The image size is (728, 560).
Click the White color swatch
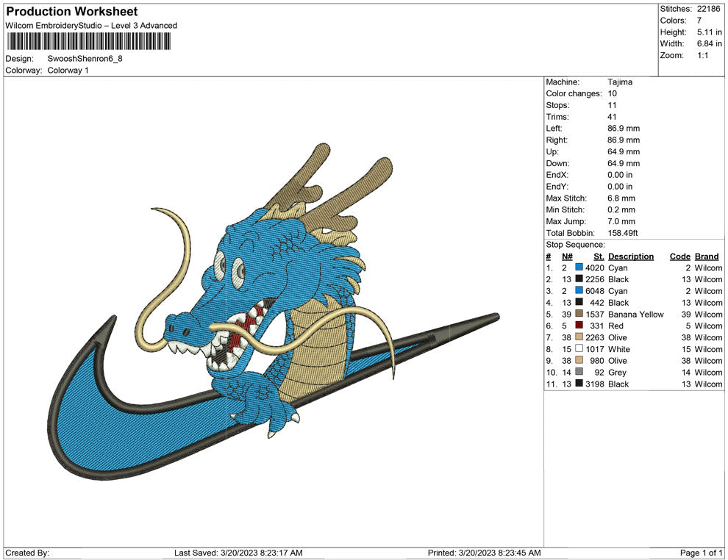[579, 348]
